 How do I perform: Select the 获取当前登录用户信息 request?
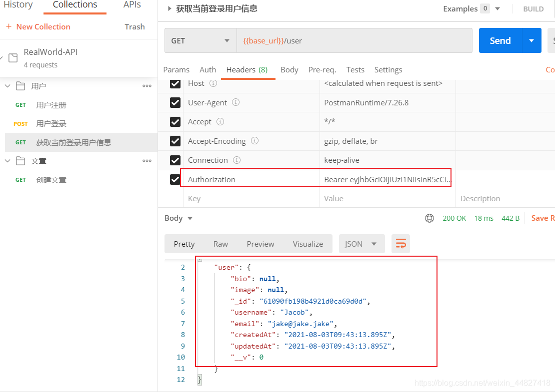click(x=81, y=142)
